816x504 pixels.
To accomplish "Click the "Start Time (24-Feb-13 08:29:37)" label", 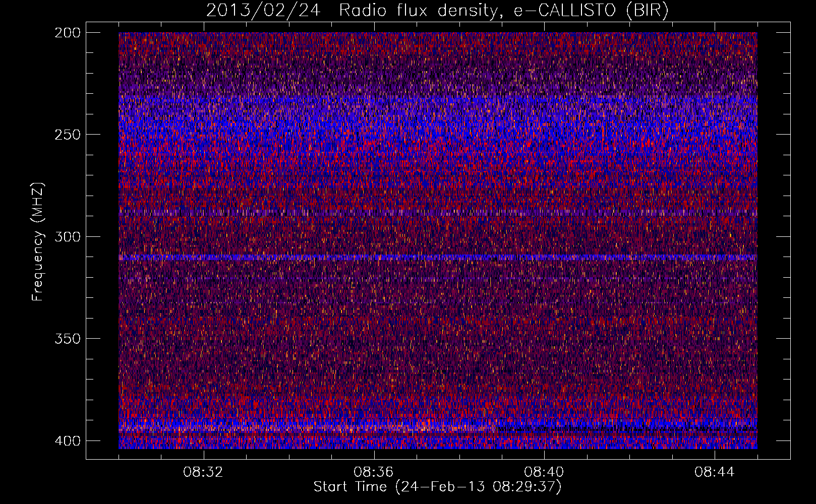I will coord(437,487).
